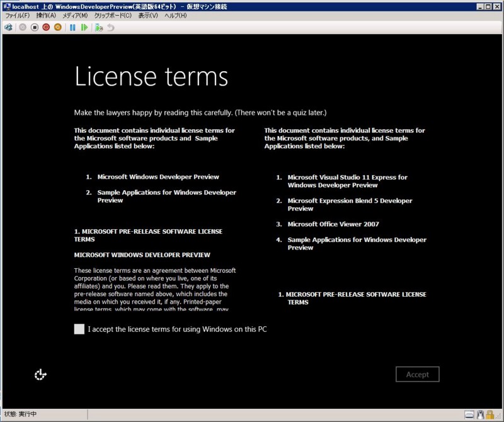Turn off the virtual machine with the stop icon

click(35, 27)
